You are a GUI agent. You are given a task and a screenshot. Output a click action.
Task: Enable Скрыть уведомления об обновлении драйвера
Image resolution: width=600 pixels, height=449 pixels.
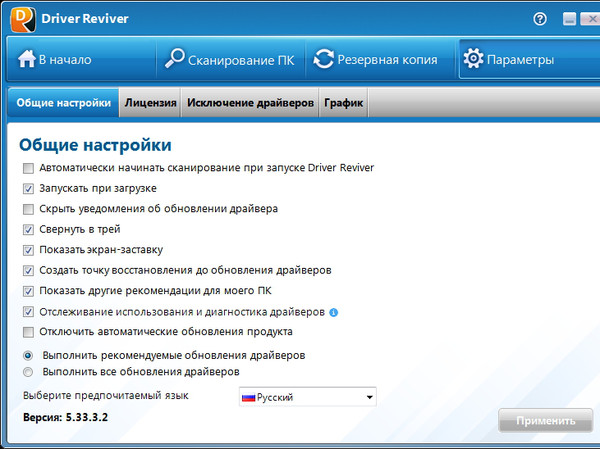pos(28,209)
